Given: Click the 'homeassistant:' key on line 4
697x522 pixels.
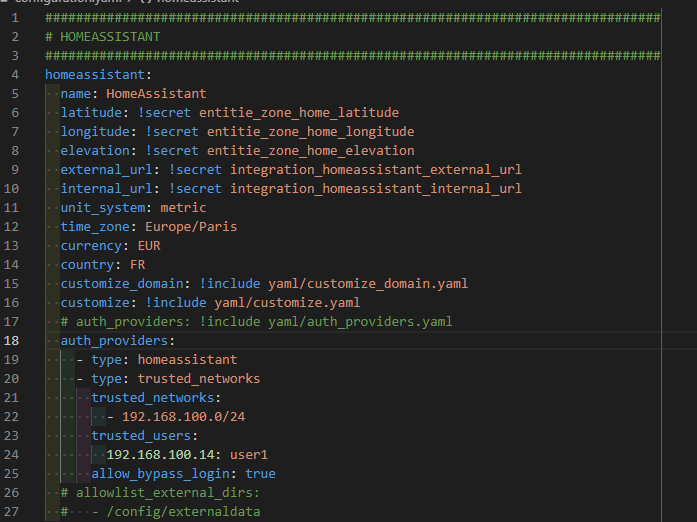Looking at the screenshot, I should 98,75.
